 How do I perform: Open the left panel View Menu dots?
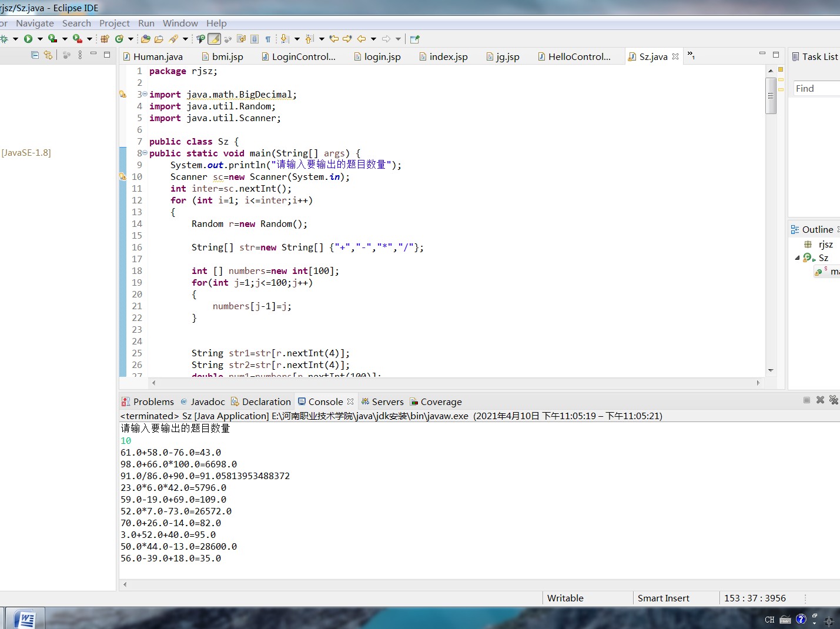(80, 55)
